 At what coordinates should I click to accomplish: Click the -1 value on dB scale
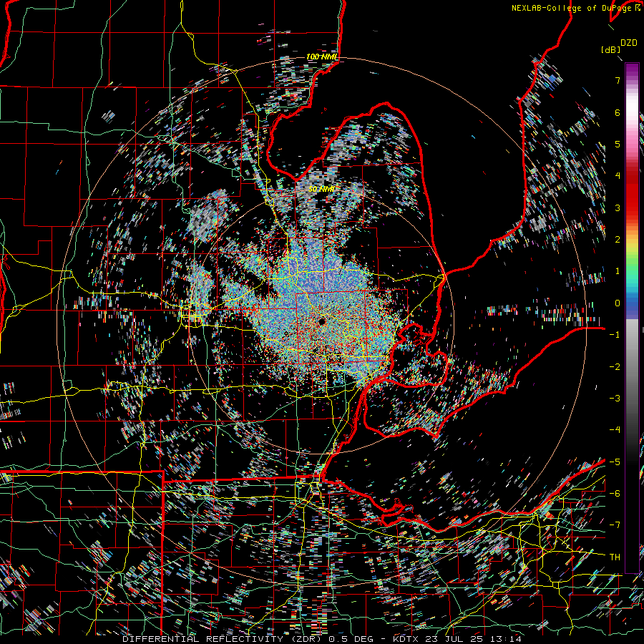point(615,335)
